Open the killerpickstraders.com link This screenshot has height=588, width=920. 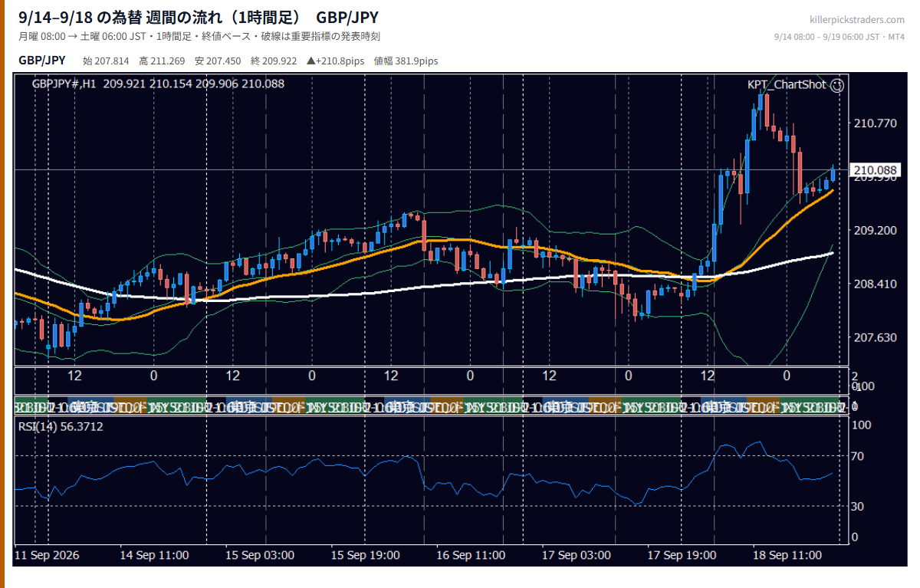pos(857,20)
